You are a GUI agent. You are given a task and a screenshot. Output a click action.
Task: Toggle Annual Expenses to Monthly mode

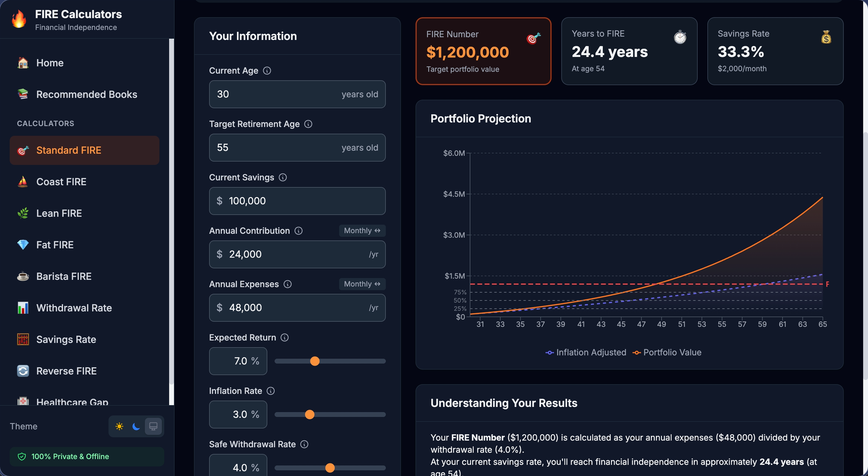pos(362,284)
